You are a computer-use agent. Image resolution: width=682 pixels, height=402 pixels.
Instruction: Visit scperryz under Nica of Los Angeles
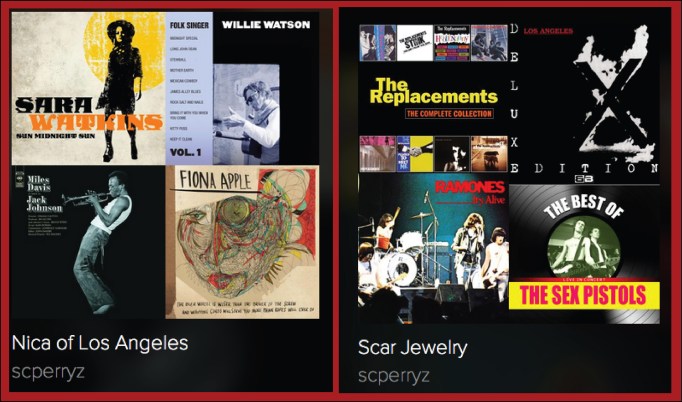pos(48,372)
